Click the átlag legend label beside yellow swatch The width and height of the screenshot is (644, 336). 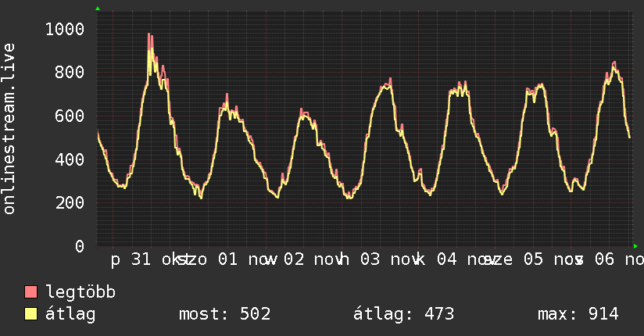pyautogui.click(x=70, y=314)
